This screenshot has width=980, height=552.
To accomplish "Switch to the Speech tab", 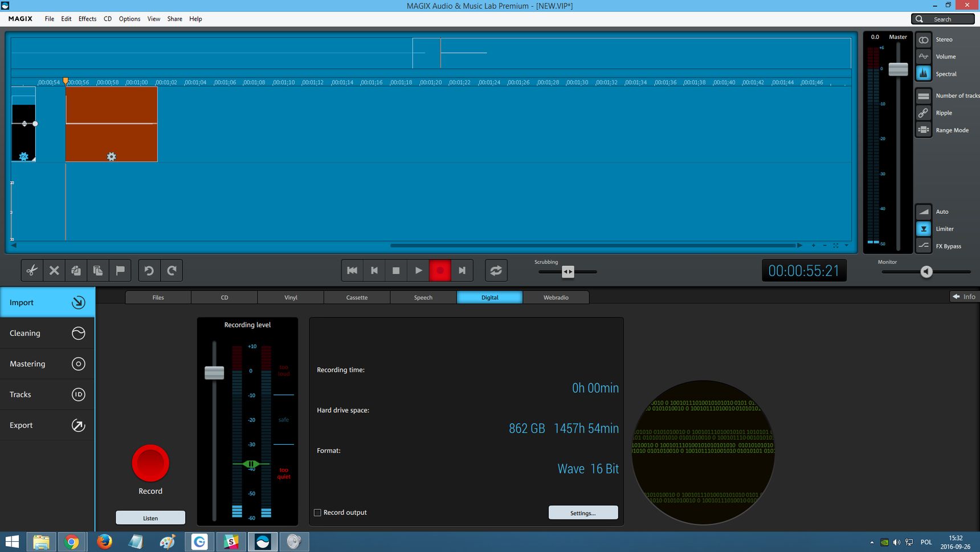I will (423, 297).
